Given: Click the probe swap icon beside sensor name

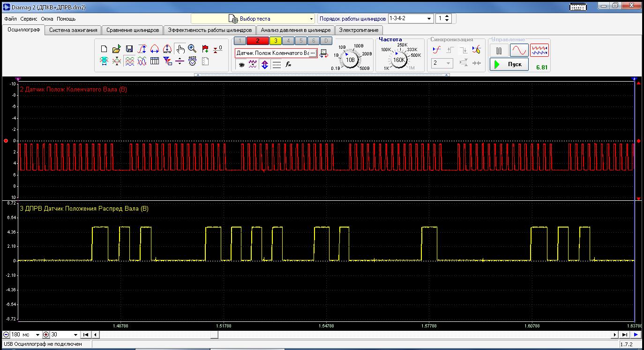Looking at the screenshot, I should pos(323,53).
